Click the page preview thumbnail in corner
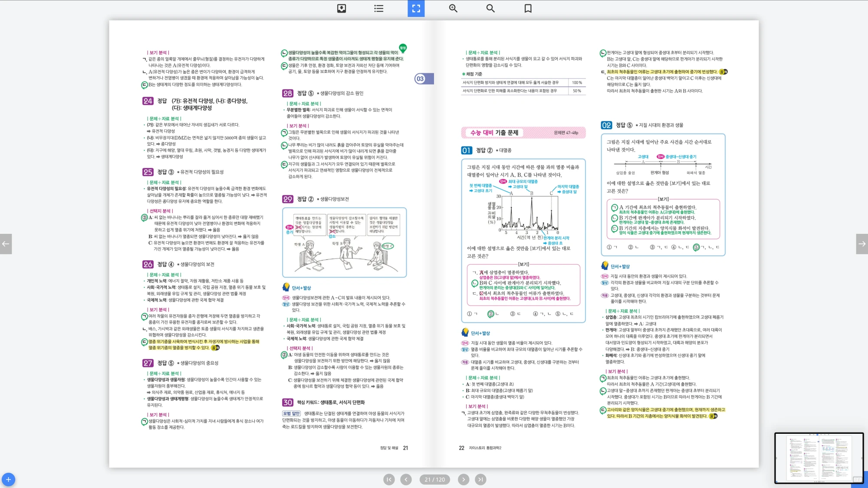Image resolution: width=868 pixels, height=488 pixels. click(819, 458)
